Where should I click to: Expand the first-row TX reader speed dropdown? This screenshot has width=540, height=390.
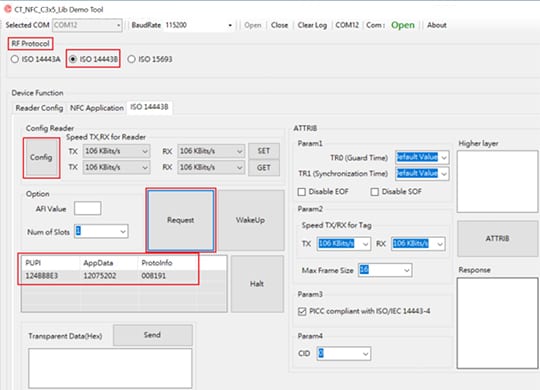click(x=116, y=151)
